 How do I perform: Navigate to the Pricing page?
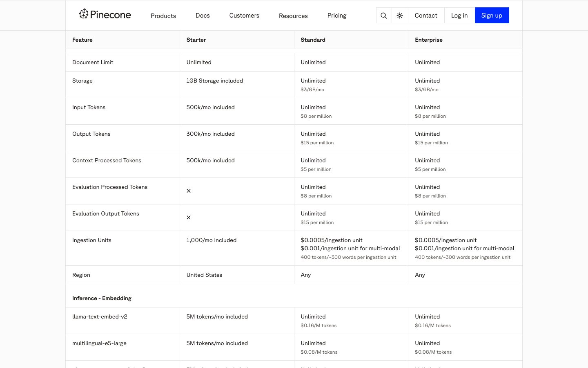pyautogui.click(x=336, y=16)
